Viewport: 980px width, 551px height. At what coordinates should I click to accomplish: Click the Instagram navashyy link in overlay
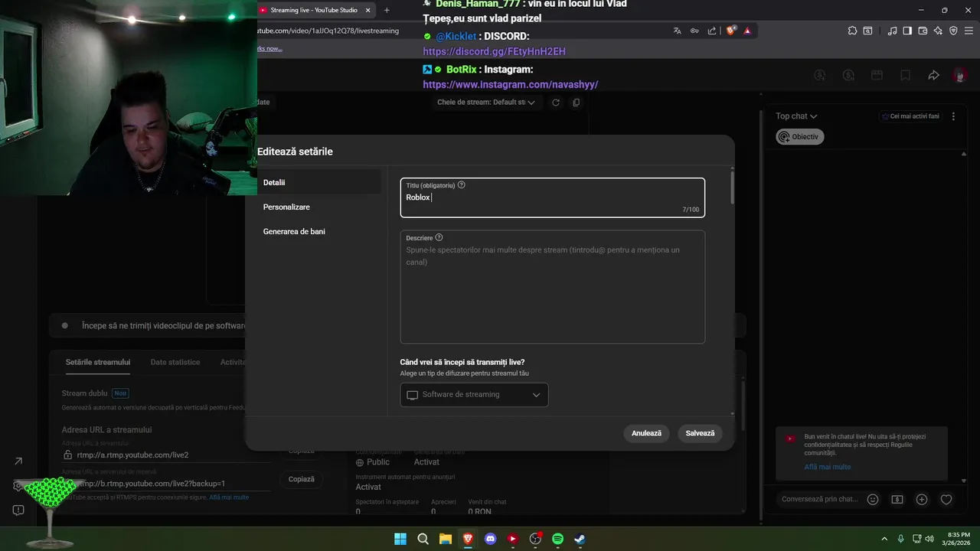point(511,85)
